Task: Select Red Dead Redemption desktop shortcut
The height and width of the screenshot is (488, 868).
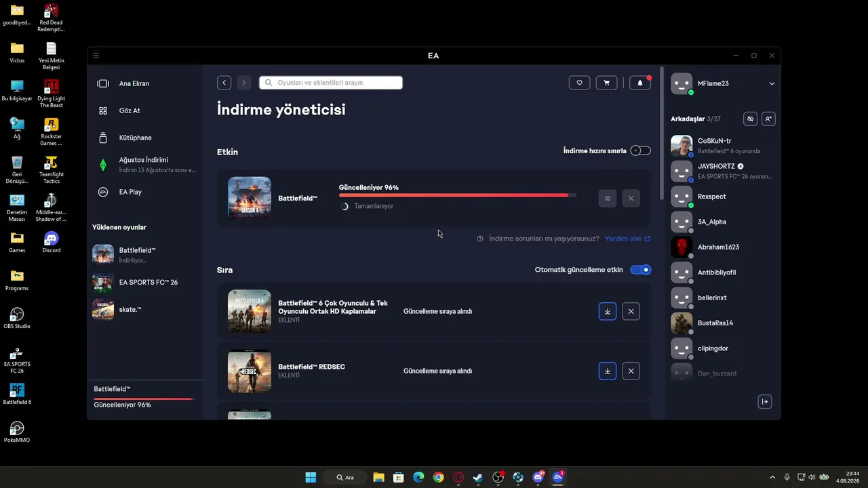Action: tap(51, 18)
